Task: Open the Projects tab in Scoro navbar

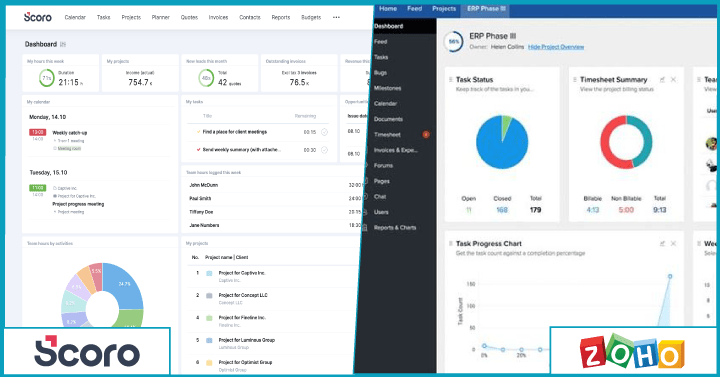Action: pyautogui.click(x=131, y=17)
